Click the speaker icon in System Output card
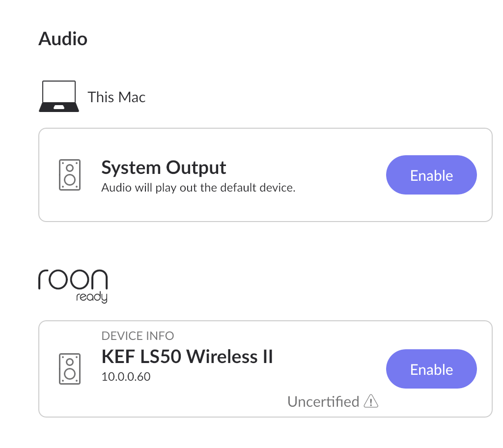Viewport: 503px width, 448px height. coord(70,175)
